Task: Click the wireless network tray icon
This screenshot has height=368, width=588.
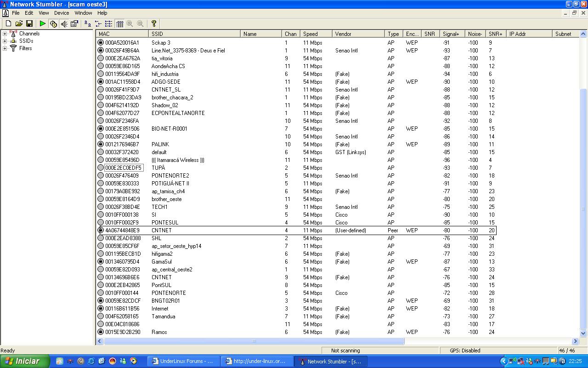Action: (x=513, y=362)
